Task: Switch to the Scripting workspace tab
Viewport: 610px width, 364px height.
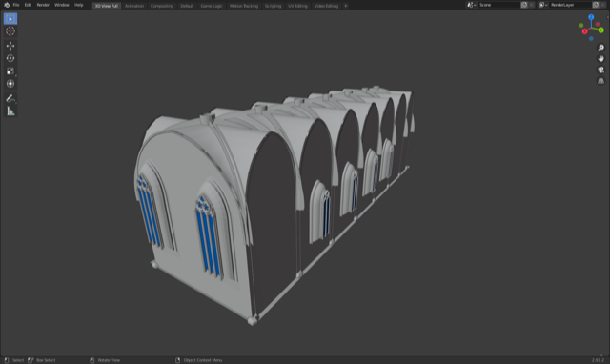Action: (x=273, y=6)
